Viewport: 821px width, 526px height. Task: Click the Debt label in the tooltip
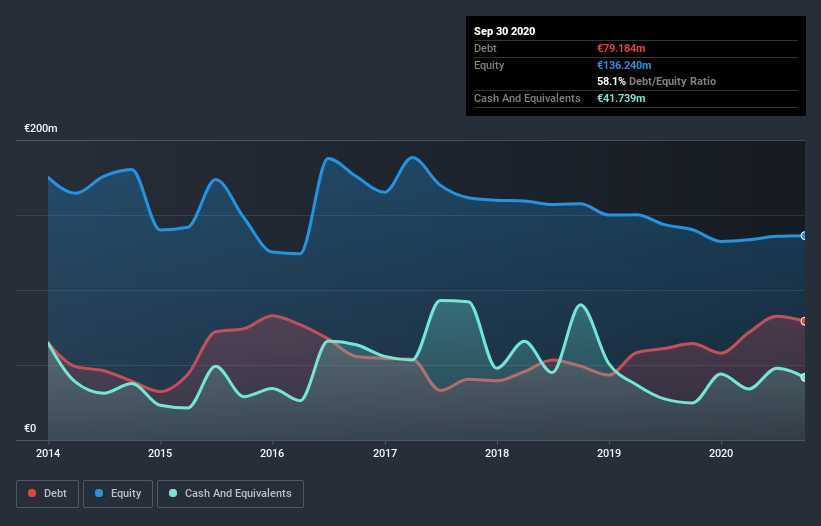pos(485,49)
